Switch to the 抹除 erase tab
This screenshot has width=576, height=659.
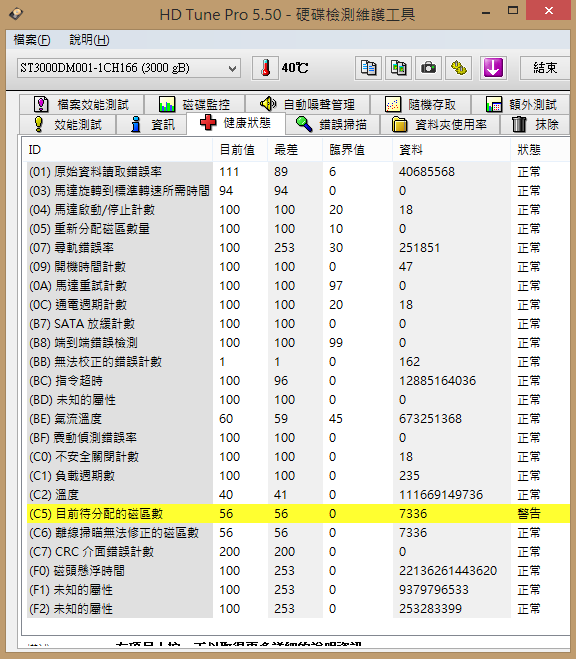pyautogui.click(x=535, y=124)
